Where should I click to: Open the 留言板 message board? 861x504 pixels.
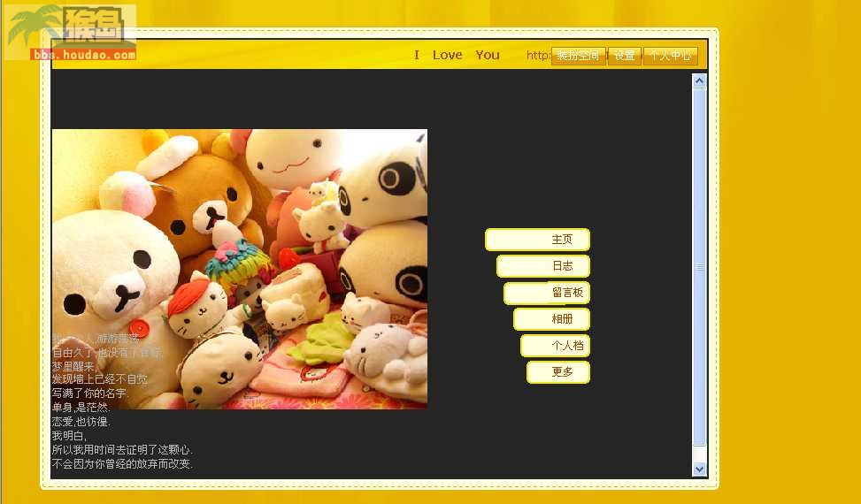547,293
